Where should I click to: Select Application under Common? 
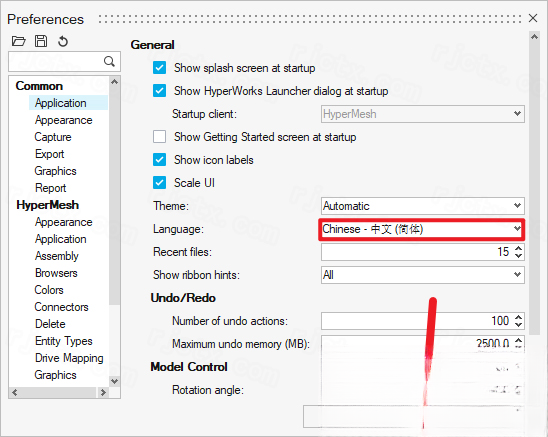tap(60, 103)
